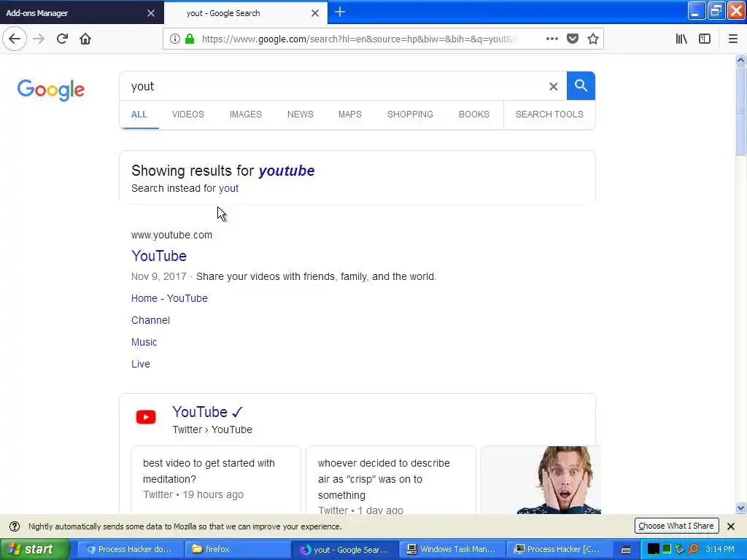Open the NEWS results tab
747x560 pixels.
(x=300, y=114)
